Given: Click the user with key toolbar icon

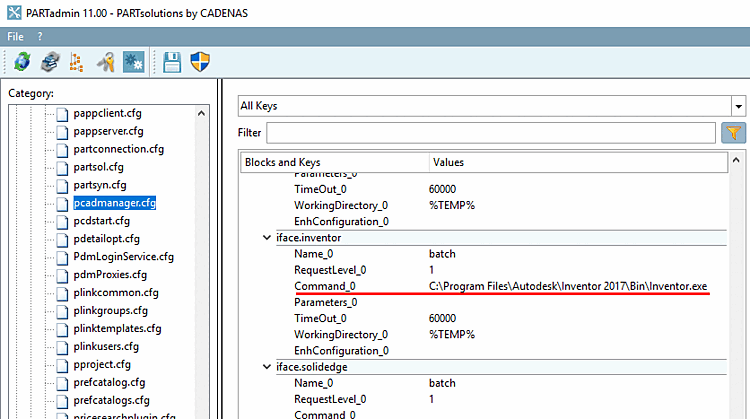Looking at the screenshot, I should pos(106,62).
